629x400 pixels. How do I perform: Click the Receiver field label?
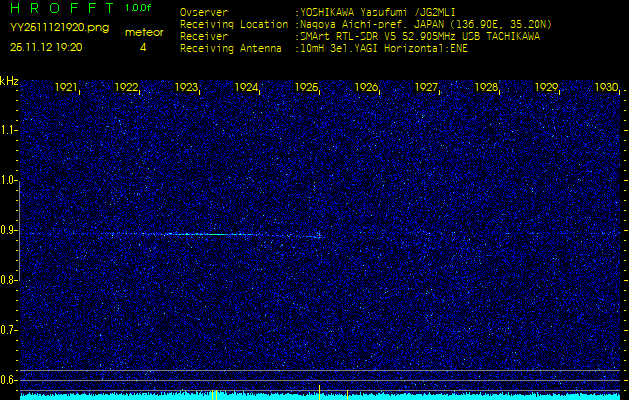click(x=204, y=37)
